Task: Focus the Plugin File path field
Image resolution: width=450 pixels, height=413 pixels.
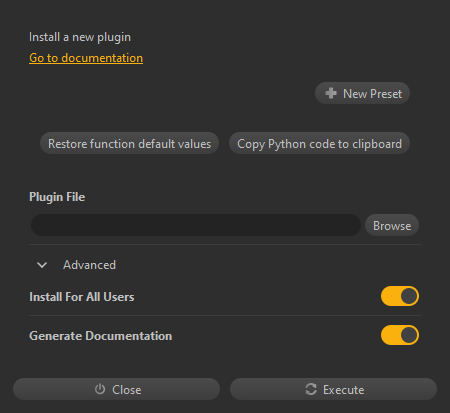Action: coord(196,225)
